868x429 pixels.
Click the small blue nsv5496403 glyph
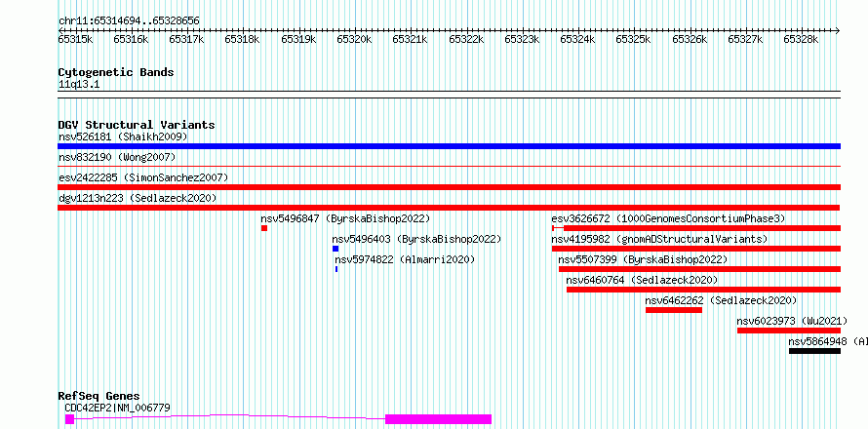pyautogui.click(x=335, y=249)
